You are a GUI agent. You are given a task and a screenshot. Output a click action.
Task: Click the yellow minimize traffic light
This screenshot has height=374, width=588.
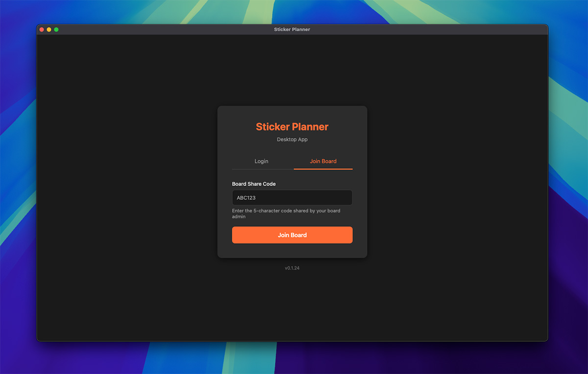coord(49,29)
